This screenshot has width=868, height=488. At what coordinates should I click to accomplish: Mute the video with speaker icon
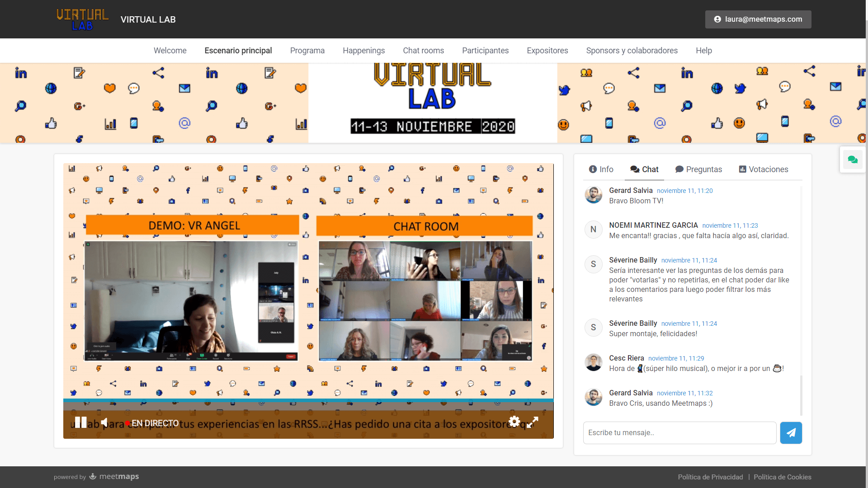click(104, 422)
